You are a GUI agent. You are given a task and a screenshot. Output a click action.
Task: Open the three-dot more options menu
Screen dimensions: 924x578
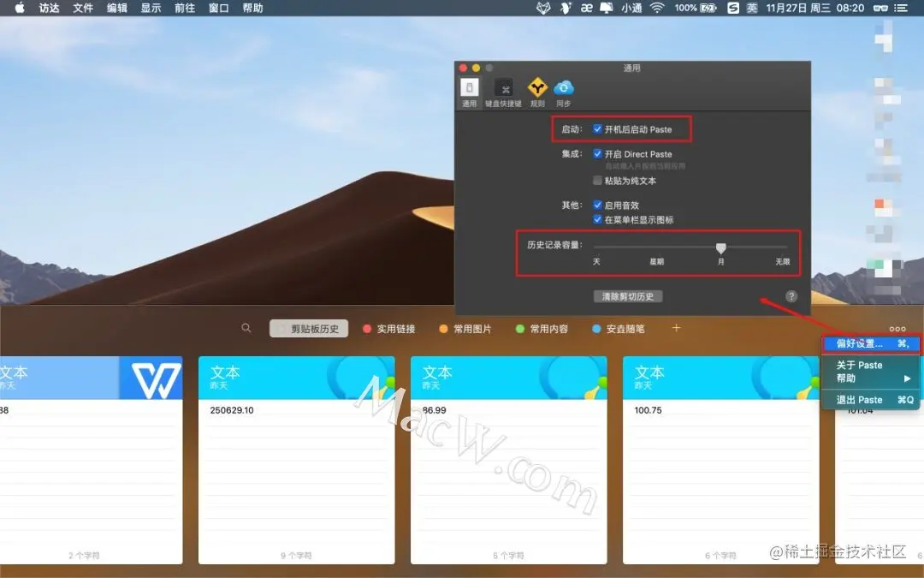tap(897, 329)
